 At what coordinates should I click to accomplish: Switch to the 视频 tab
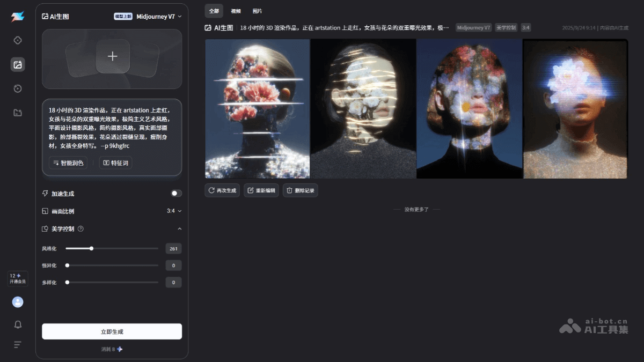[236, 11]
